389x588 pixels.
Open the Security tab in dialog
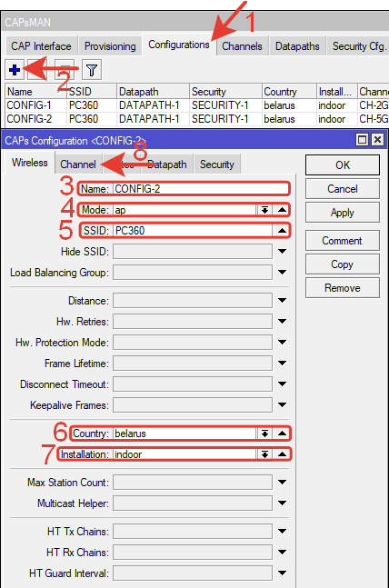click(217, 164)
